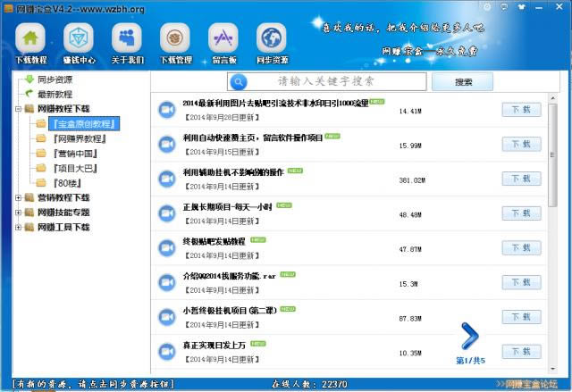The image size is (572, 392).
Task: Click the title 真正实现日发上万
Action: [x=214, y=346]
